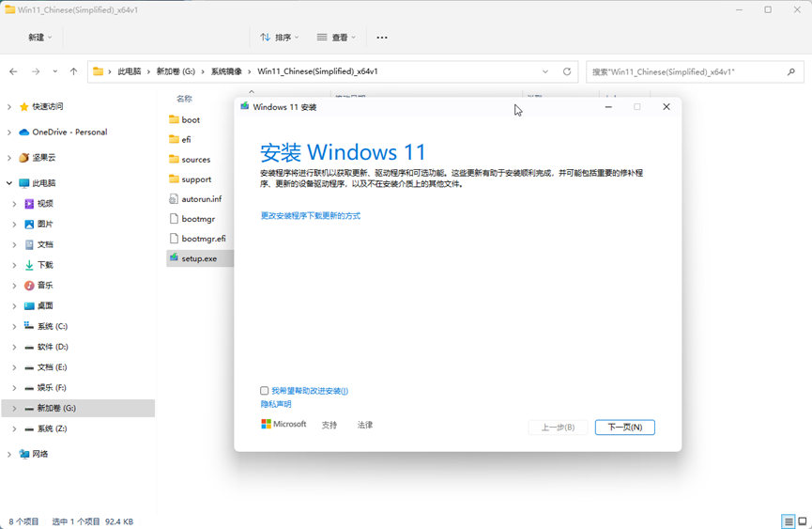Image resolution: width=812 pixels, height=529 pixels.
Task: Click the 下一页(N) button
Action: coord(624,428)
